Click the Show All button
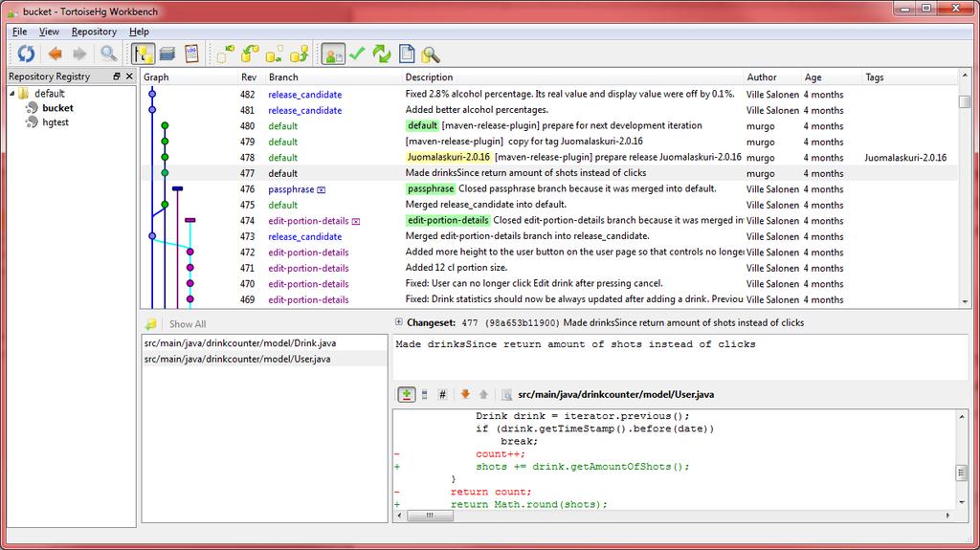This screenshot has height=550, width=980. tap(188, 323)
